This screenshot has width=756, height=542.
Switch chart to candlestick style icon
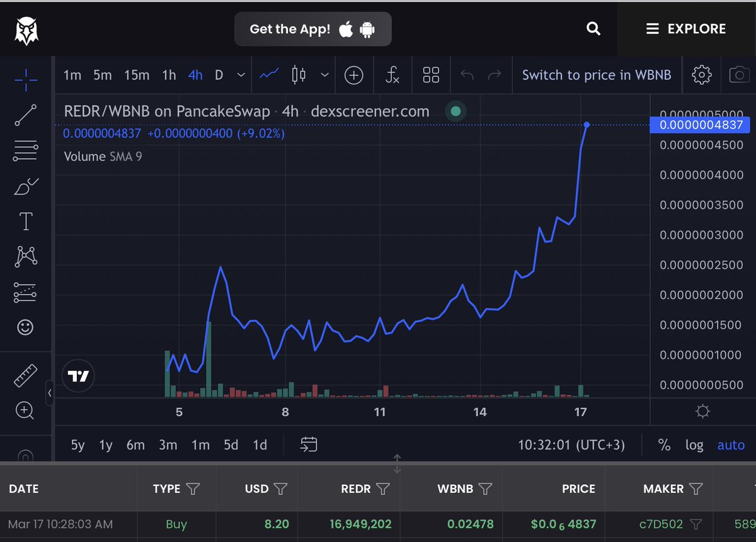(299, 75)
